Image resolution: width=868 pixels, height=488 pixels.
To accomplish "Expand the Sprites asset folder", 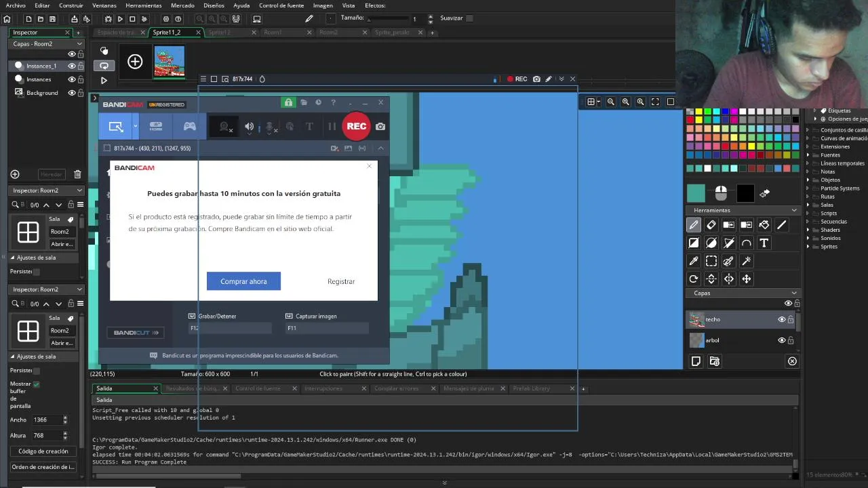I will [x=808, y=247].
